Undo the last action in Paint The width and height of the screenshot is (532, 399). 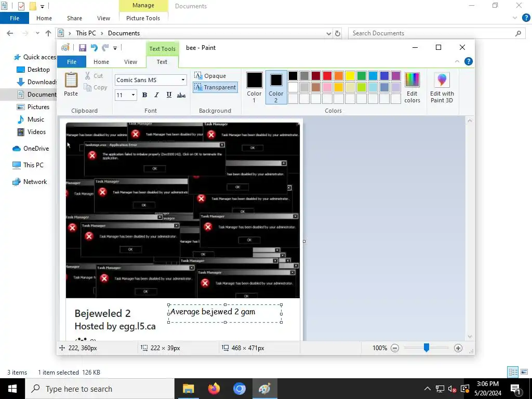coord(94,48)
